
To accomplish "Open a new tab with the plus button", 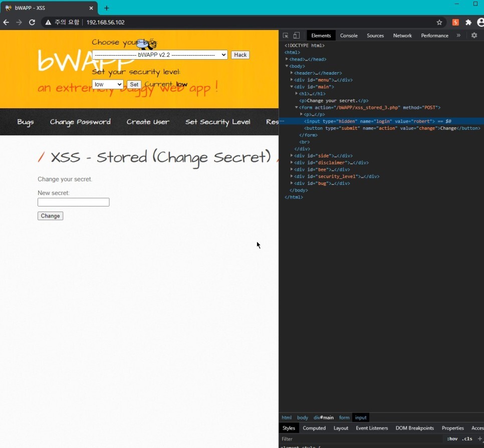I will (107, 8).
